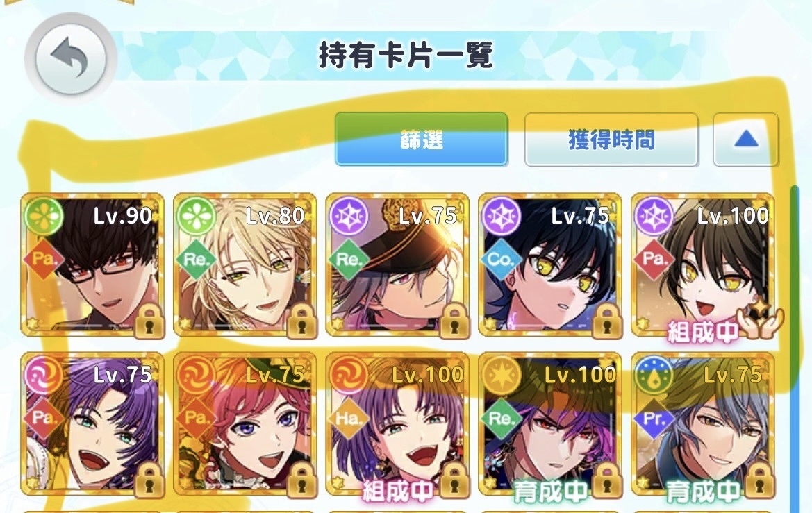Tap the back arrow button
Image resolution: width=812 pixels, height=513 pixels.
[70, 58]
